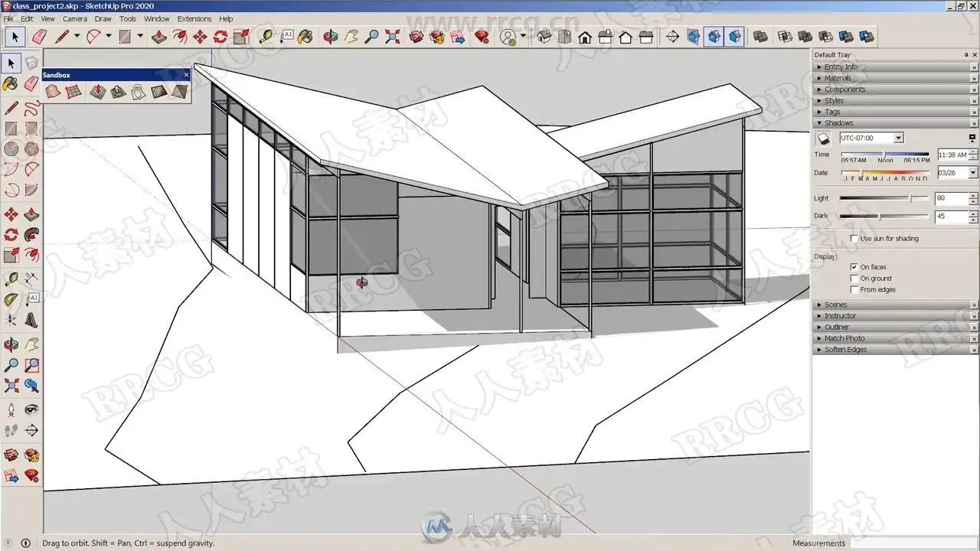Toggle the Show/Hide Shadows button
980x551 pixels.
point(823,139)
